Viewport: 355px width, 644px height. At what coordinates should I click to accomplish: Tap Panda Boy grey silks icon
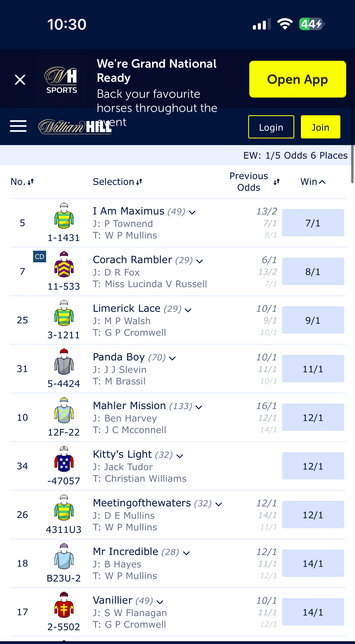tap(64, 362)
